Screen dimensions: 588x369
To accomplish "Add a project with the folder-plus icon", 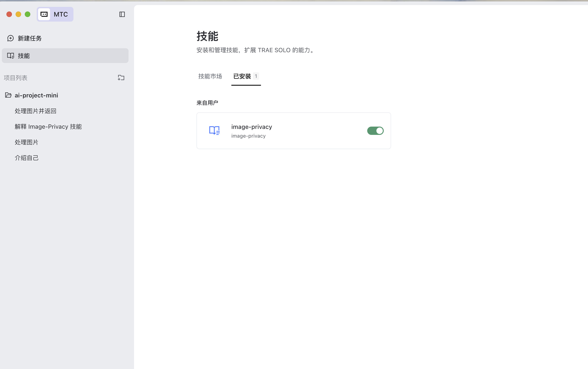I will [x=121, y=78].
